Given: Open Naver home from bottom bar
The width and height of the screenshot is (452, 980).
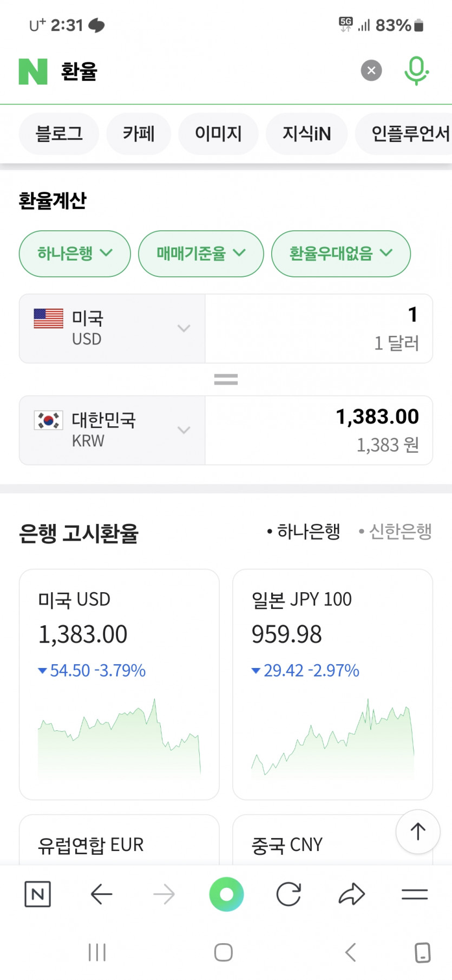Looking at the screenshot, I should pos(38,894).
